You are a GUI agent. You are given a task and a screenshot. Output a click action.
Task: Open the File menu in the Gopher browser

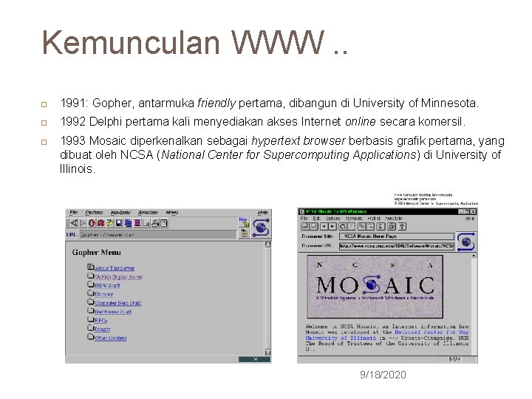point(74,213)
